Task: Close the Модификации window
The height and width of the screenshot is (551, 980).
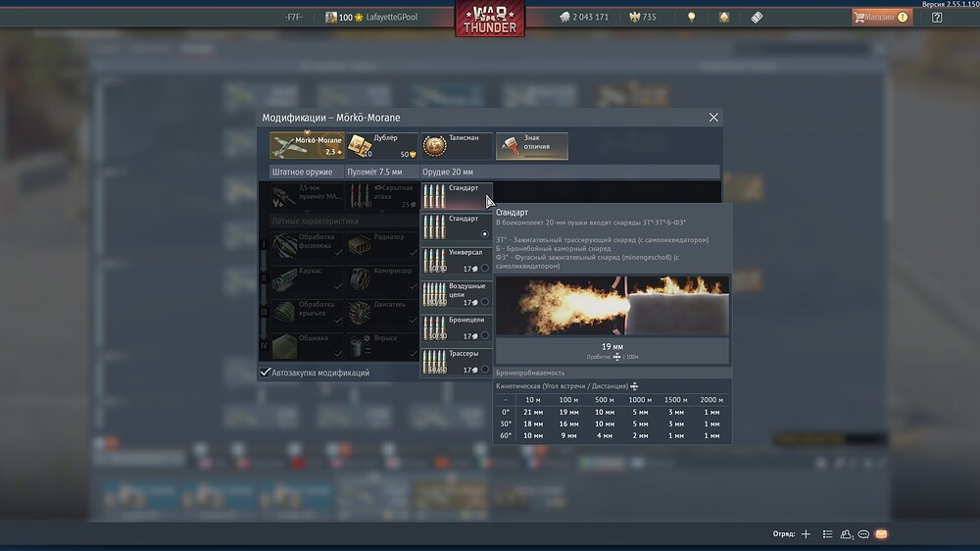Action: pyautogui.click(x=713, y=118)
